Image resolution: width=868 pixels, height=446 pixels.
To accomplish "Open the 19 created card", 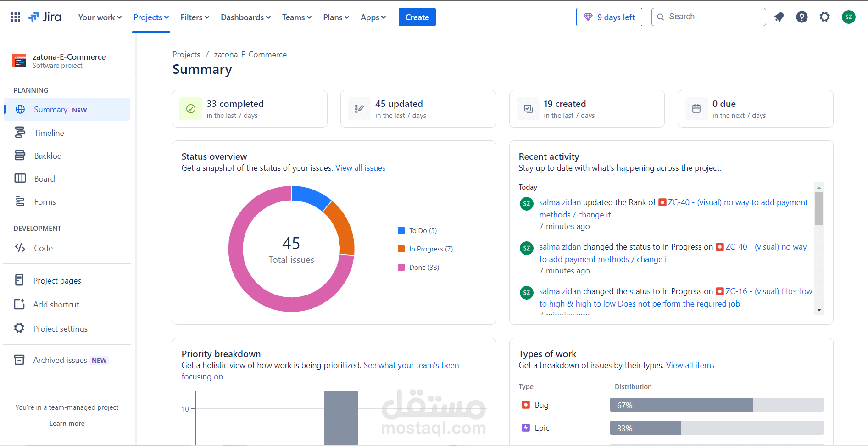I will click(x=587, y=109).
